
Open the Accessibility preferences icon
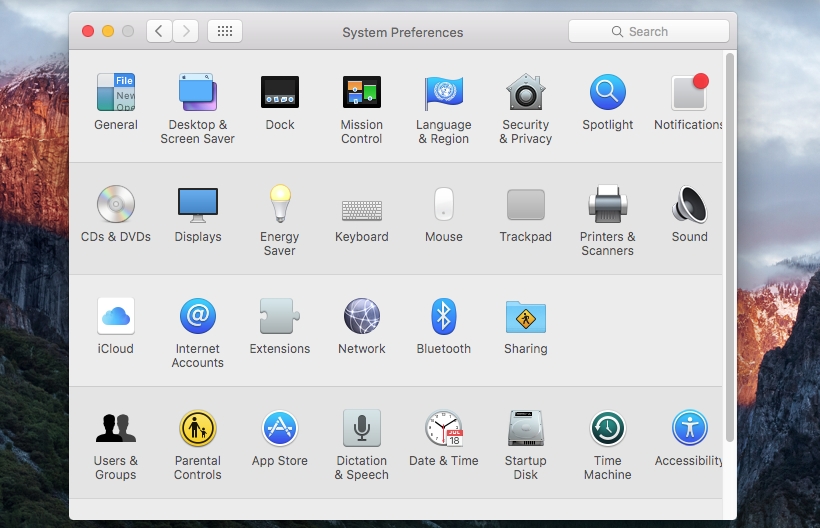690,428
